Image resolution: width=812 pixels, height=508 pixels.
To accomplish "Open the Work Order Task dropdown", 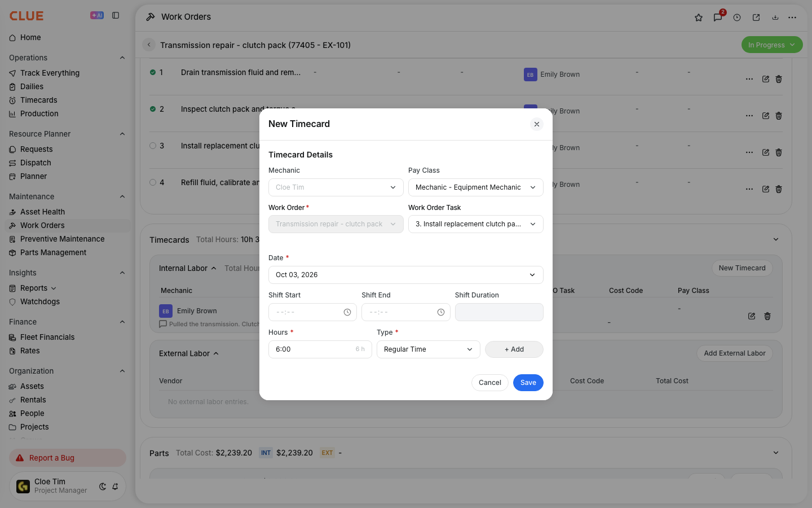I will tap(476, 224).
